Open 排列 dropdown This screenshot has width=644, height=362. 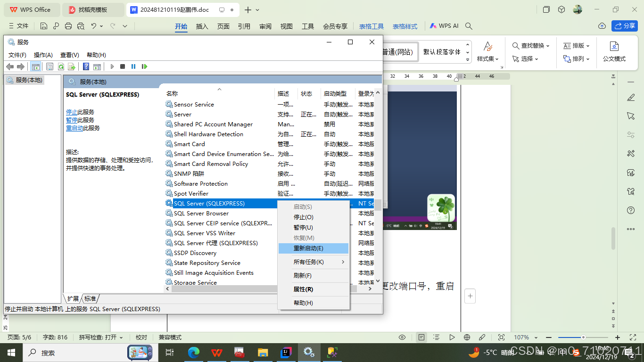tap(577, 59)
